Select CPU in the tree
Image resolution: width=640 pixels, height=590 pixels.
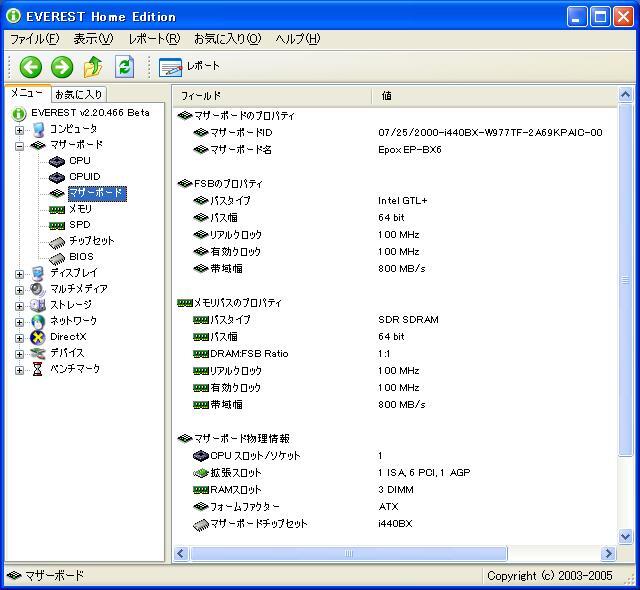[x=79, y=161]
